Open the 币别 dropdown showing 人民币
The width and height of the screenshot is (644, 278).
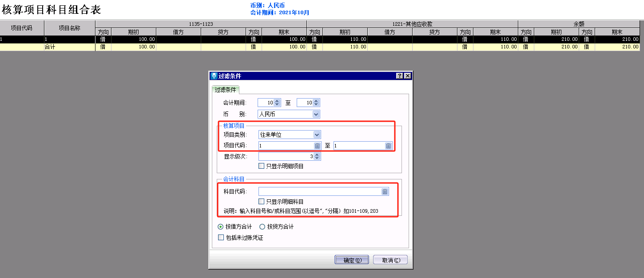click(x=316, y=114)
